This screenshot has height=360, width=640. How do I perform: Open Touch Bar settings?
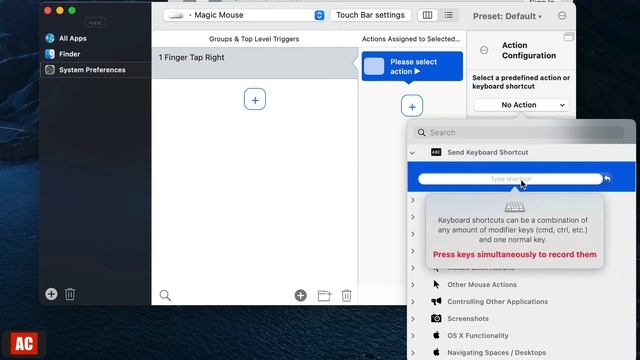370,15
